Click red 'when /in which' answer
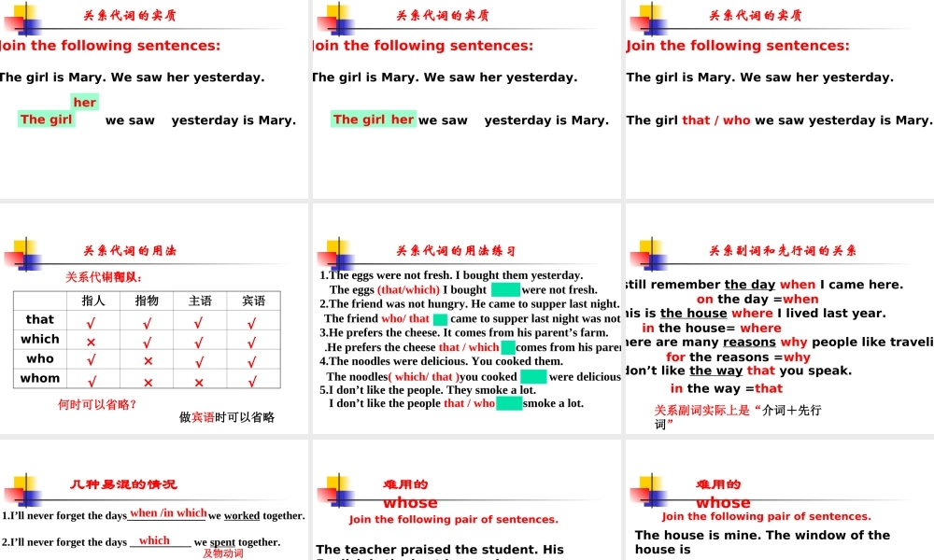The image size is (934, 560). click(x=168, y=513)
